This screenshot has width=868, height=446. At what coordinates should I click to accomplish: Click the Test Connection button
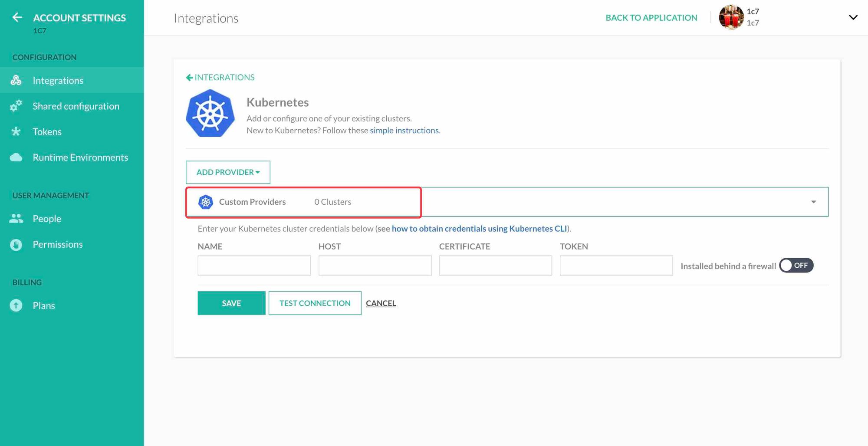(x=315, y=303)
